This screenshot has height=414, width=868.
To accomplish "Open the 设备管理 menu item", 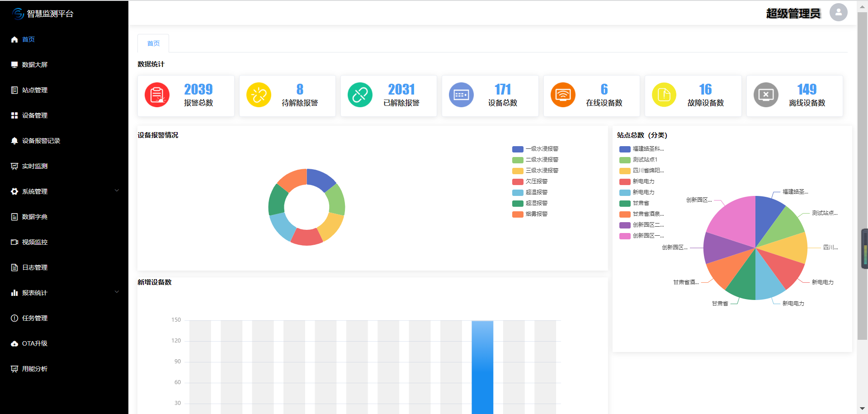I will click(x=64, y=115).
